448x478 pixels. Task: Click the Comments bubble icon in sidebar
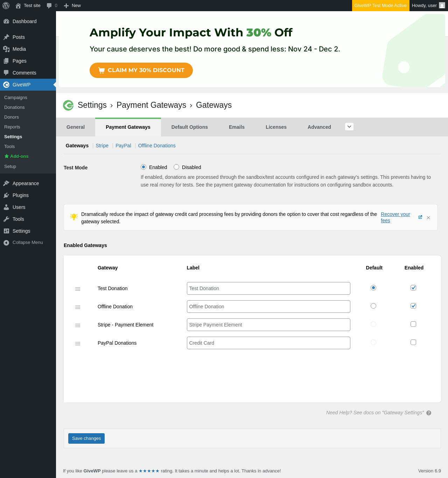pyautogui.click(x=6, y=73)
